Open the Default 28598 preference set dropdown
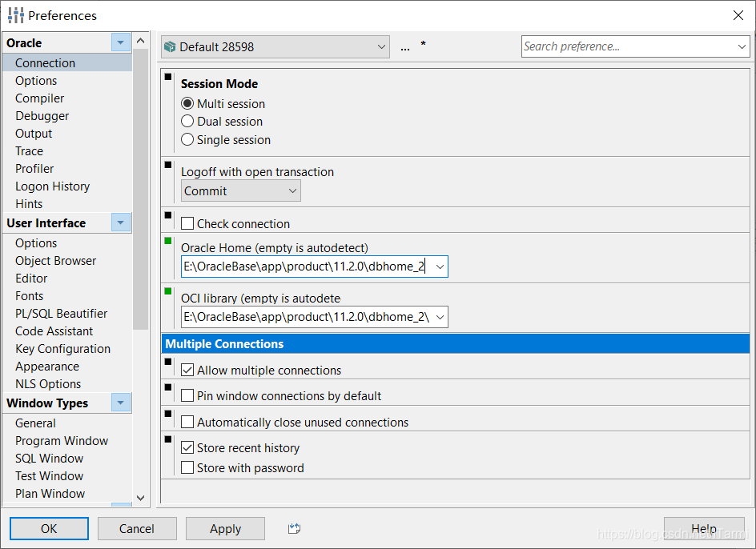 pos(275,46)
